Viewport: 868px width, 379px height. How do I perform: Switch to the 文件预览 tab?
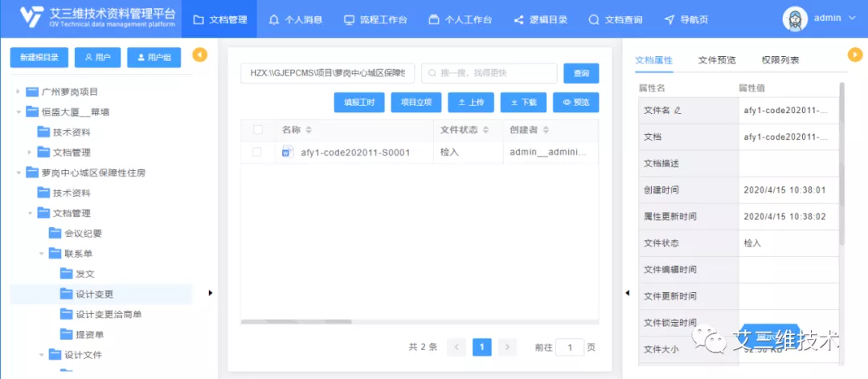pos(717,60)
